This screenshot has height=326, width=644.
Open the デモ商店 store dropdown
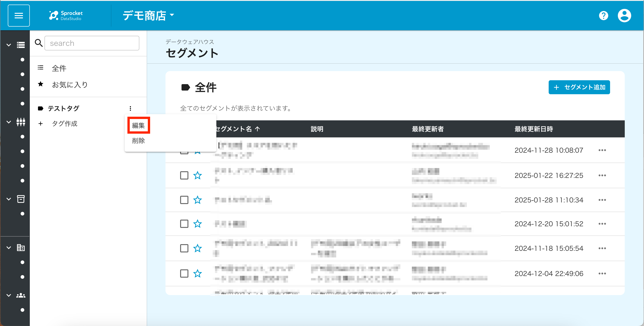[148, 16]
